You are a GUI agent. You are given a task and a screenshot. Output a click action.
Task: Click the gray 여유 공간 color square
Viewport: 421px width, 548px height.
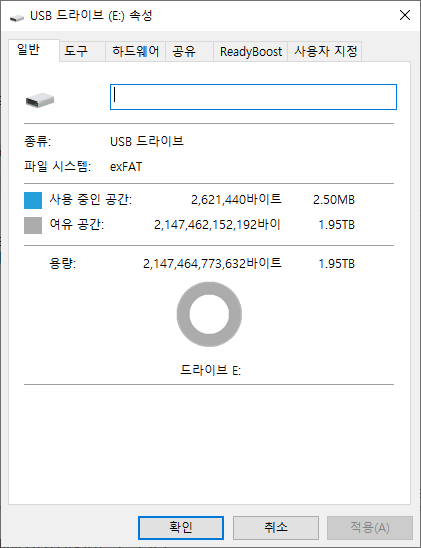[33, 225]
